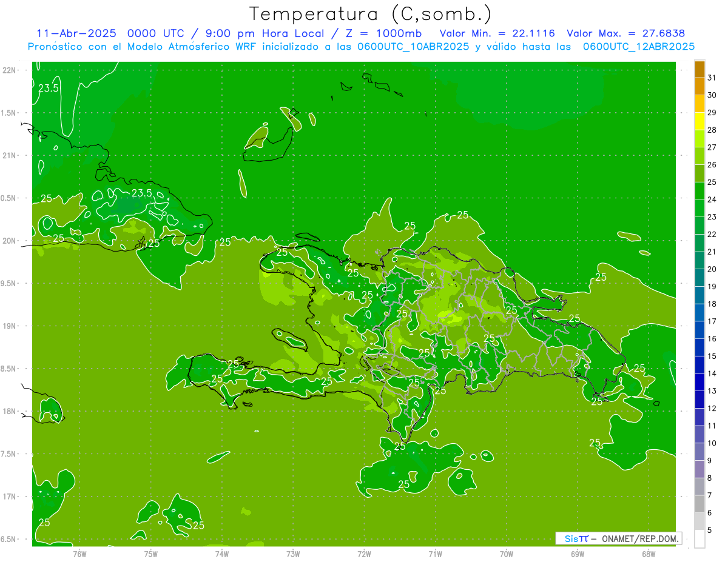Click the legend scale number 12

tap(712, 408)
